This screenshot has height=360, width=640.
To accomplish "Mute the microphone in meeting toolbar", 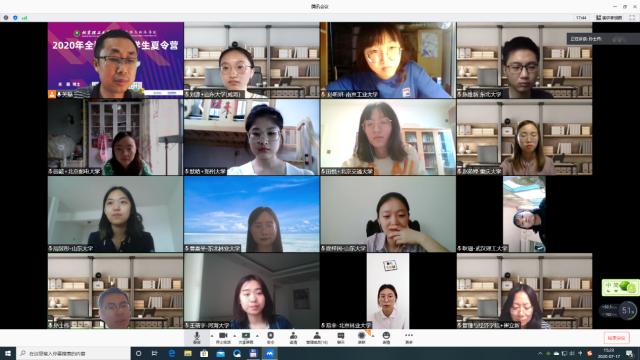I will pyautogui.click(x=197, y=338).
